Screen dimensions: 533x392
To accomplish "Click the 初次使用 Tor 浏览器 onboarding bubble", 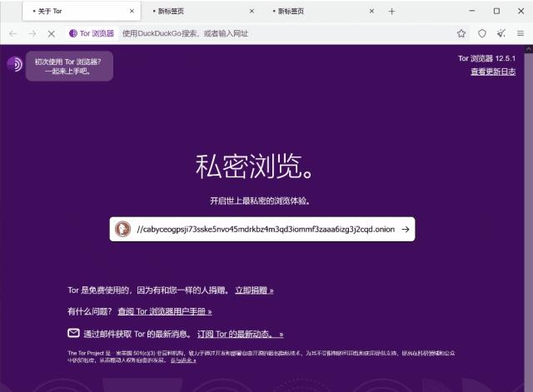I will 69,67.
